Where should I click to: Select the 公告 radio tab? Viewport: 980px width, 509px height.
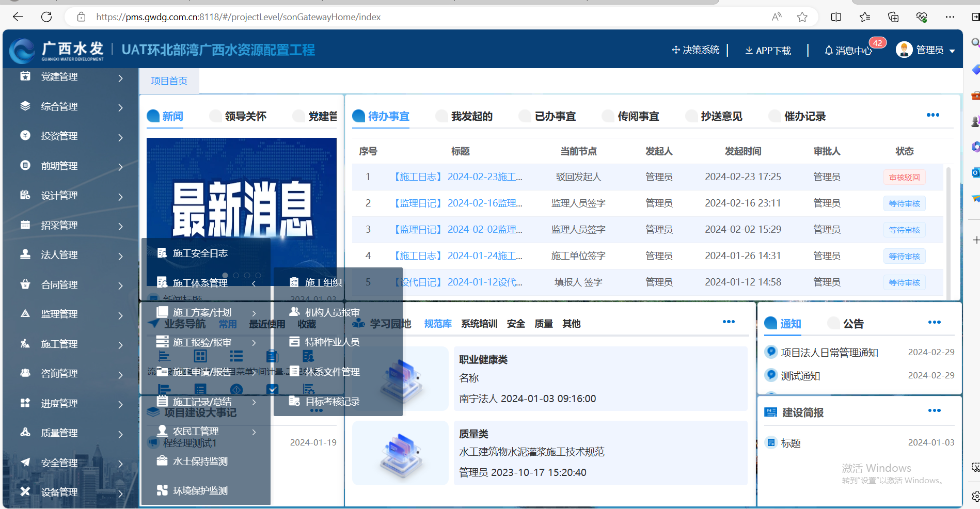845,324
